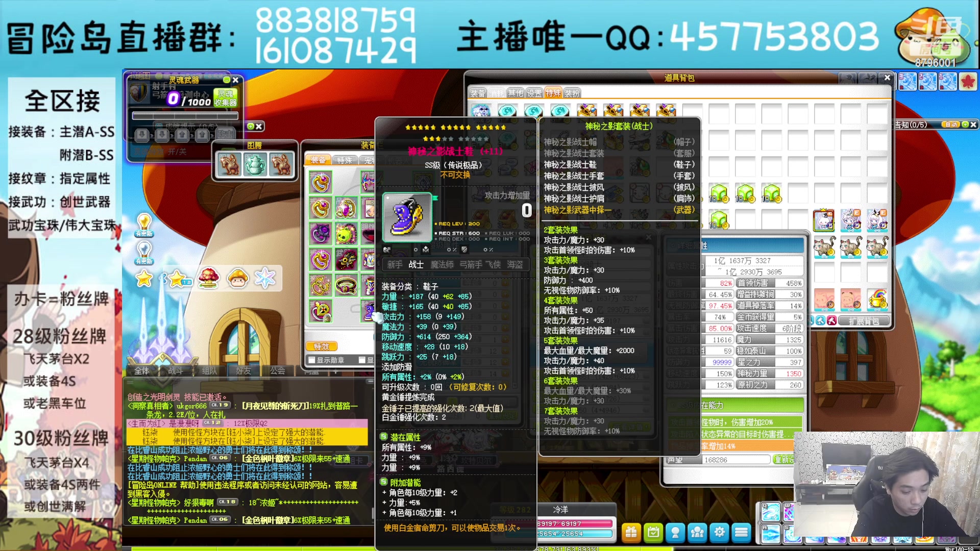The height and width of the screenshot is (551, 980).
Task: Select the 公会 chat tab
Action: click(278, 371)
